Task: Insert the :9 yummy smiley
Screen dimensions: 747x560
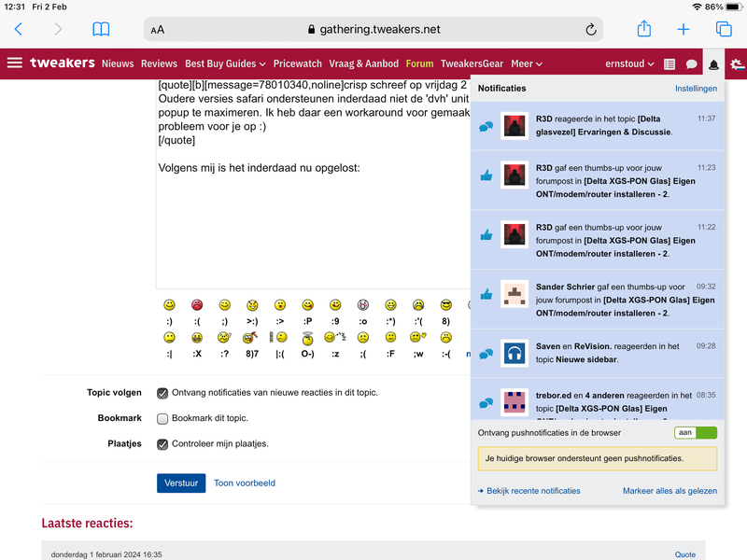Action: pyautogui.click(x=335, y=305)
